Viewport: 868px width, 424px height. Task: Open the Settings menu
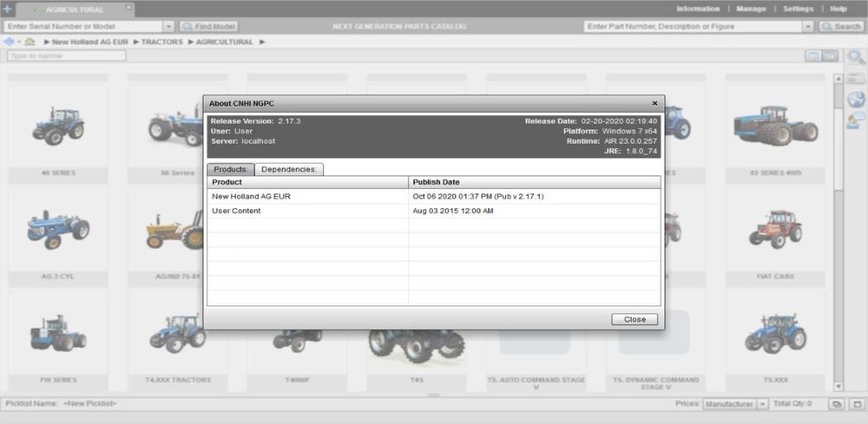click(x=798, y=9)
